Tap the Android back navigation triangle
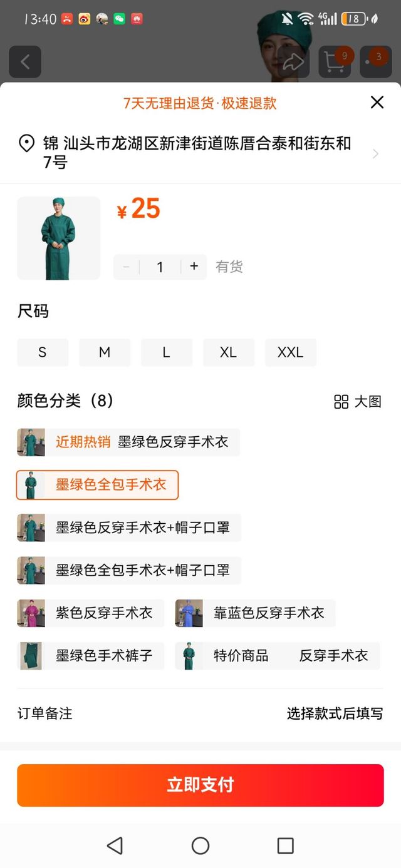The width and height of the screenshot is (401, 868). click(x=115, y=845)
